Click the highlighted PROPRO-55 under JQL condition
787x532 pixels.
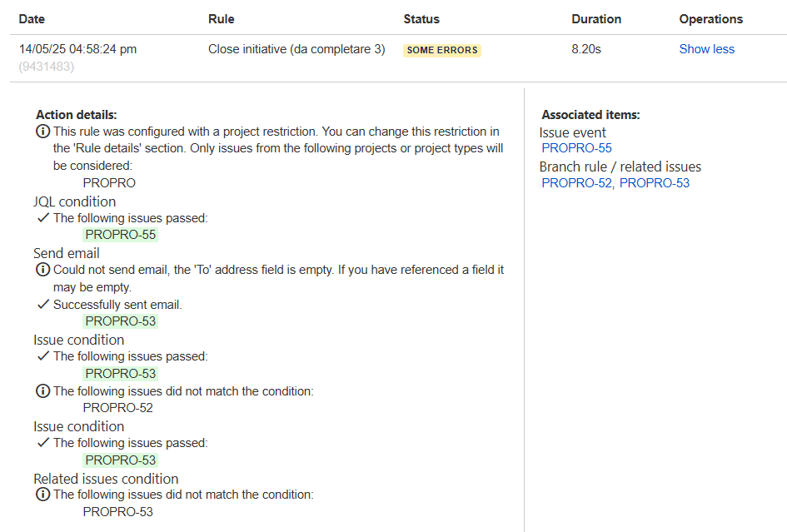(121, 235)
